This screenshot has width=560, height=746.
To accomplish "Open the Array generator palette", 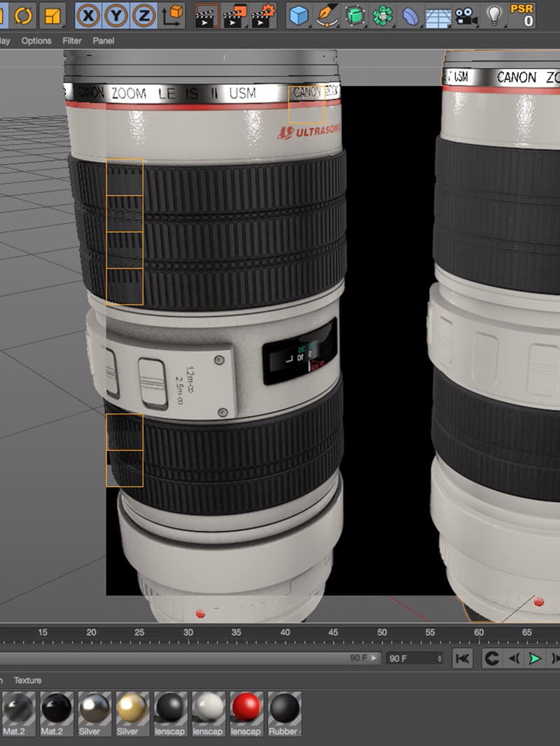I will coord(382,15).
